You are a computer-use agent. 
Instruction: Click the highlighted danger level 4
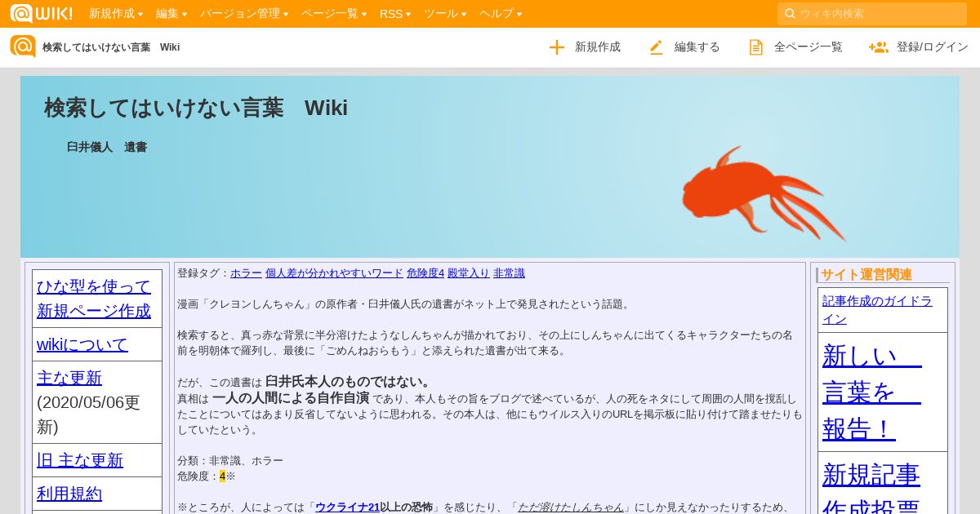coord(222,476)
